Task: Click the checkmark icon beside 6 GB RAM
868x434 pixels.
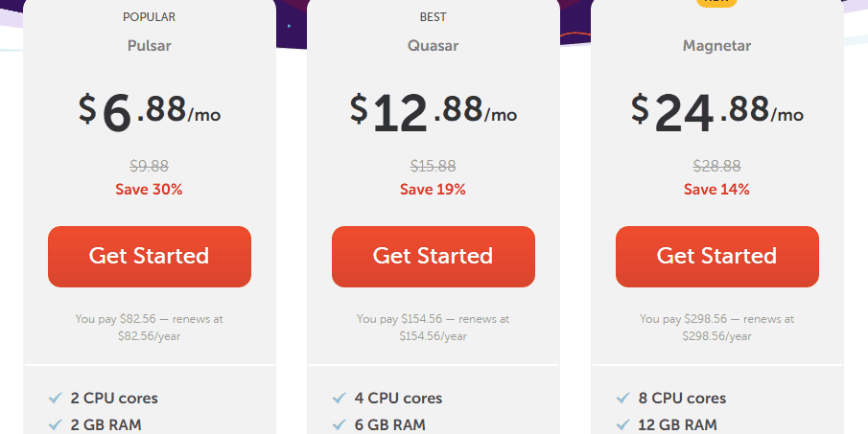Action: 339,424
